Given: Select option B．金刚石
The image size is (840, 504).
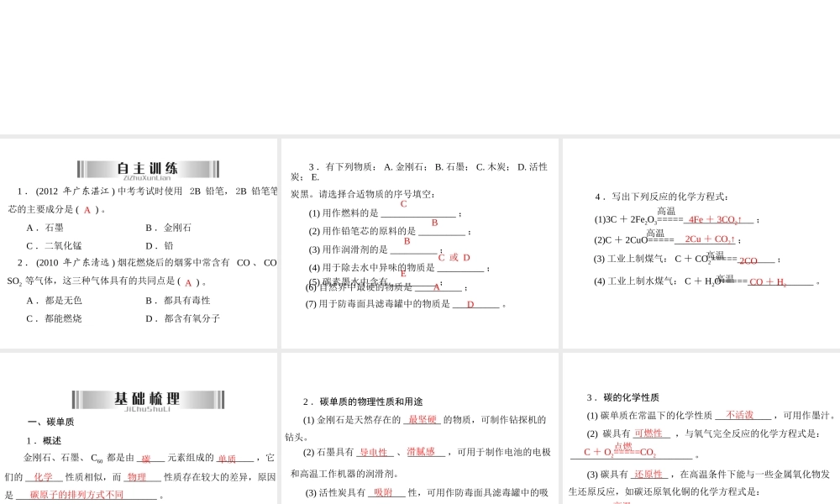Looking at the screenshot, I should click(x=168, y=228).
